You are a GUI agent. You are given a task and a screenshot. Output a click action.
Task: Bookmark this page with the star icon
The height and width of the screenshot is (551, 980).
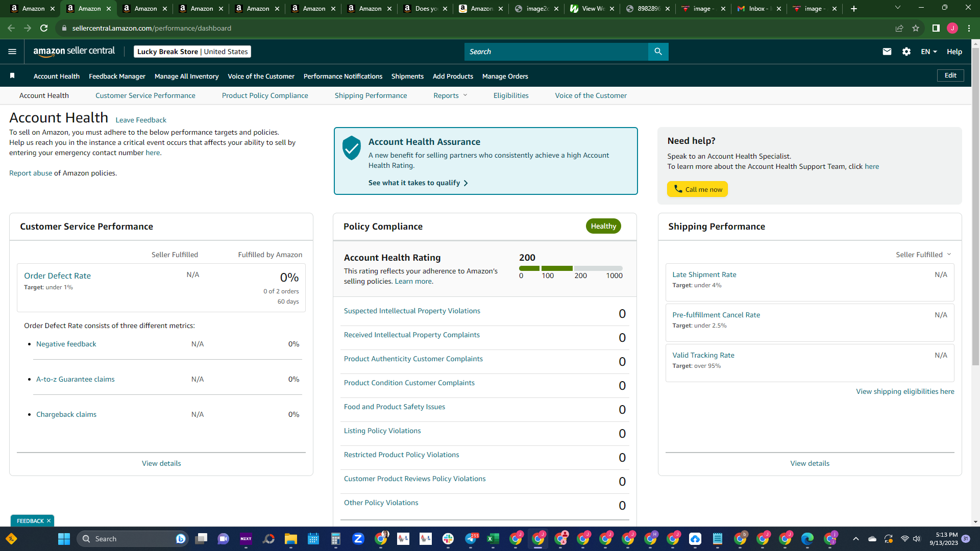click(916, 28)
